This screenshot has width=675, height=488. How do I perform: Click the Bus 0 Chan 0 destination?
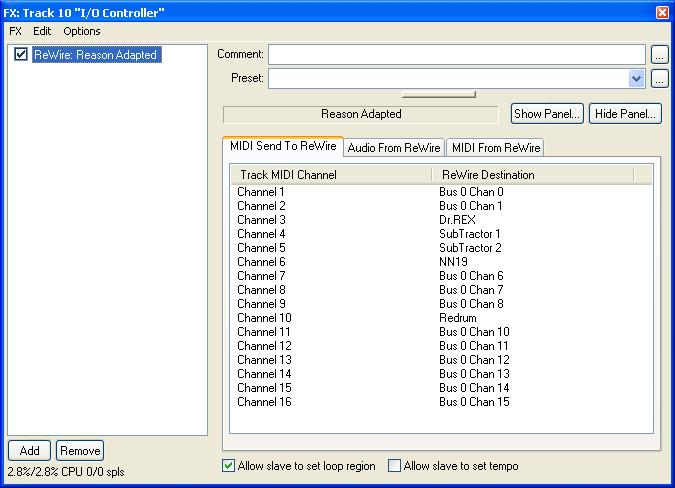[471, 192]
